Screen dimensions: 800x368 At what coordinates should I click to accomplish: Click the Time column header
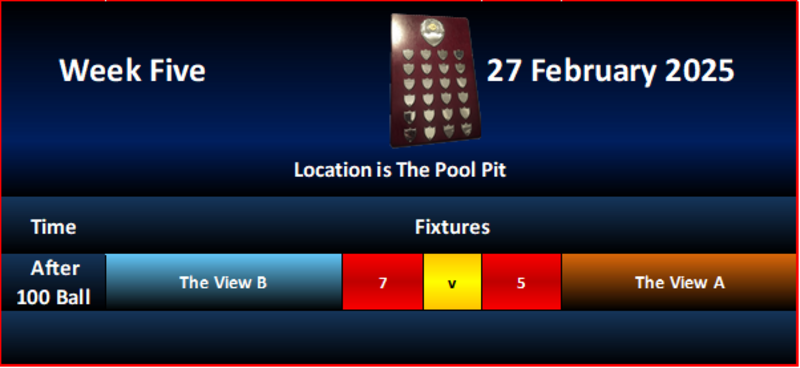pyautogui.click(x=54, y=227)
